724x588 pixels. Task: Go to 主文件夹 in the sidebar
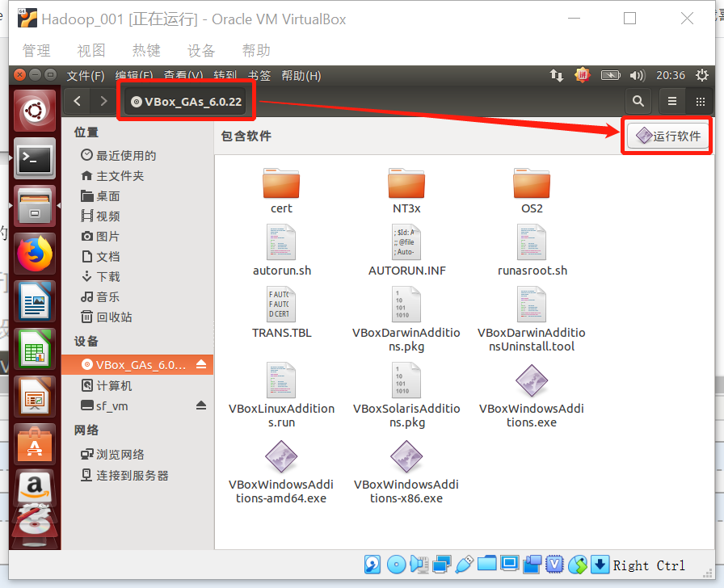[x=112, y=176]
